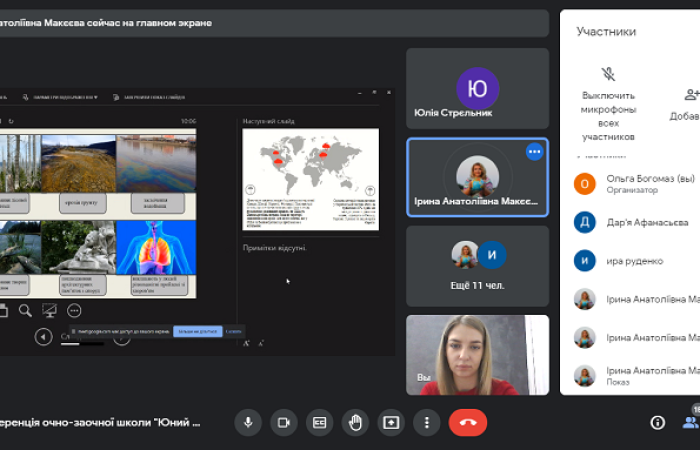Select Дар'я Афанасьєва in participants list
The image size is (700, 450).
647,222
